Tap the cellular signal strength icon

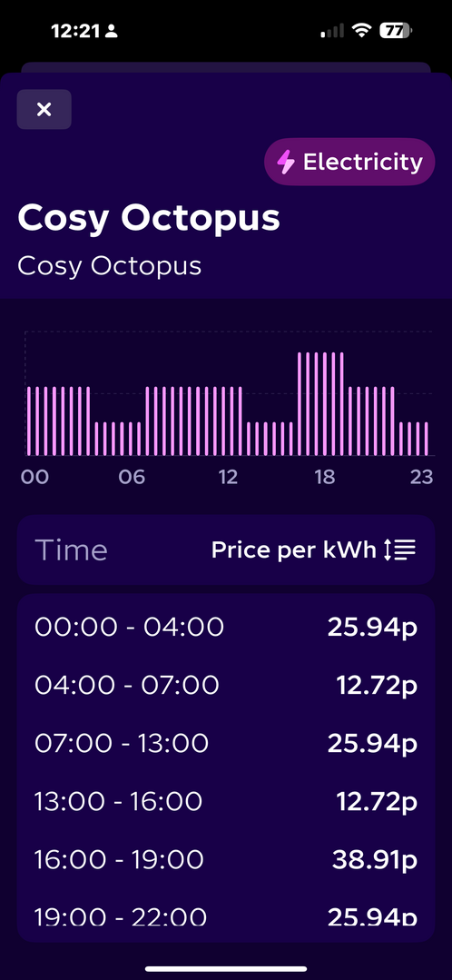[332, 31]
